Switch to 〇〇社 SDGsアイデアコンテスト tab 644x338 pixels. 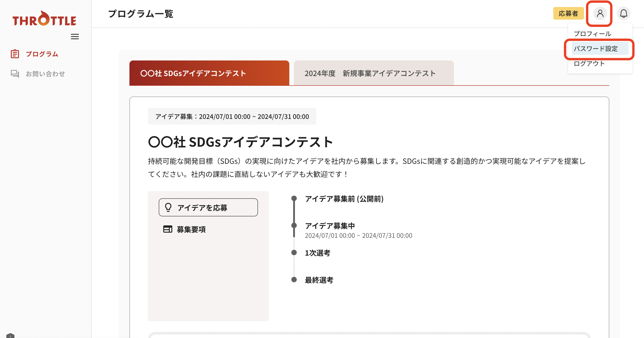209,73
